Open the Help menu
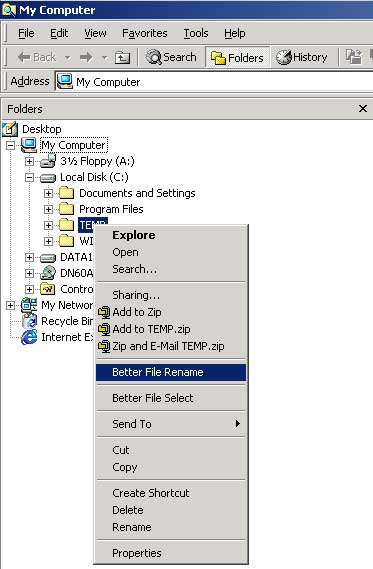The image size is (373, 569). coord(234,33)
